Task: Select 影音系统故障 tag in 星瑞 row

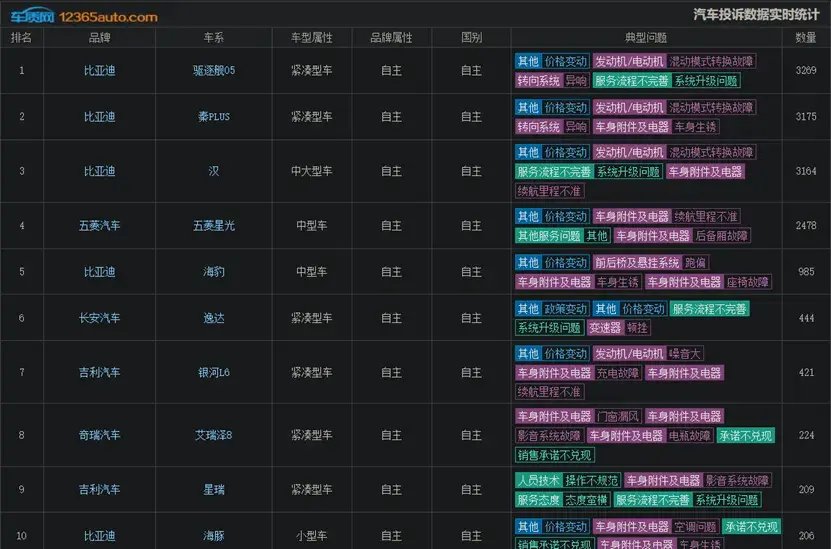Action: coord(737,481)
